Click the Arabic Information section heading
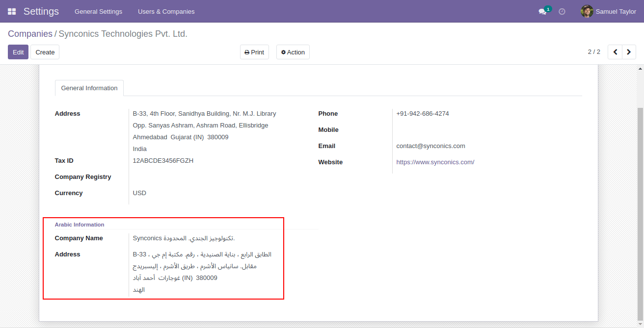This screenshot has width=644, height=328. (x=80, y=225)
